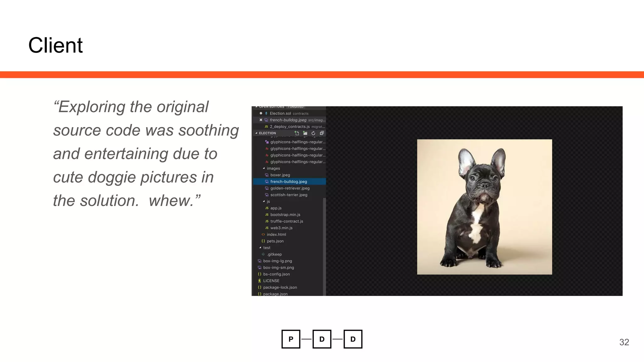Click the French bulldog image preview
The image size is (644, 362).
point(484,207)
